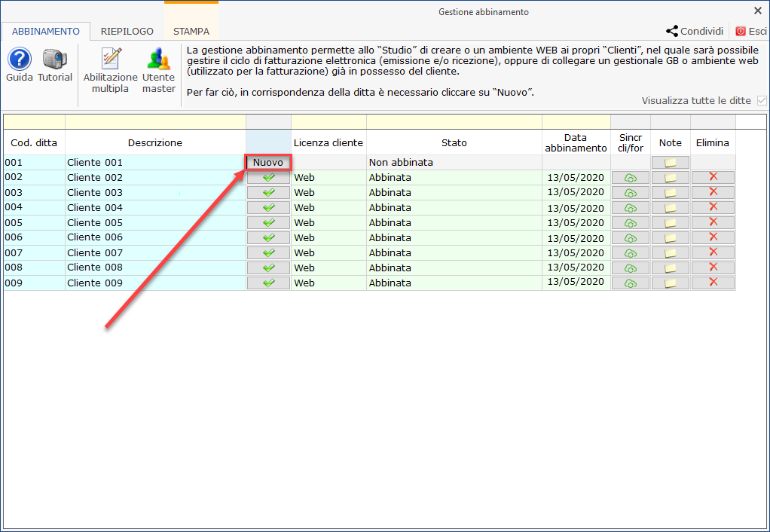Delete pairing for Cliente 003

pos(713,192)
